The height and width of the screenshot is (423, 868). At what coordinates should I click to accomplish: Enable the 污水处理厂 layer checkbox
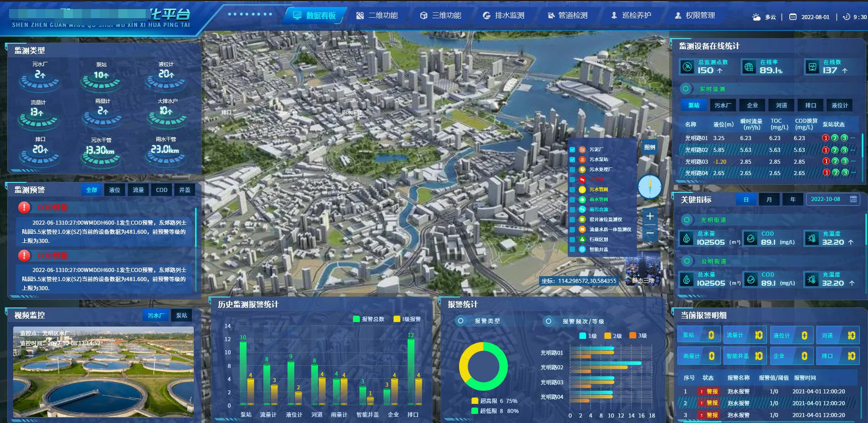pos(572,170)
